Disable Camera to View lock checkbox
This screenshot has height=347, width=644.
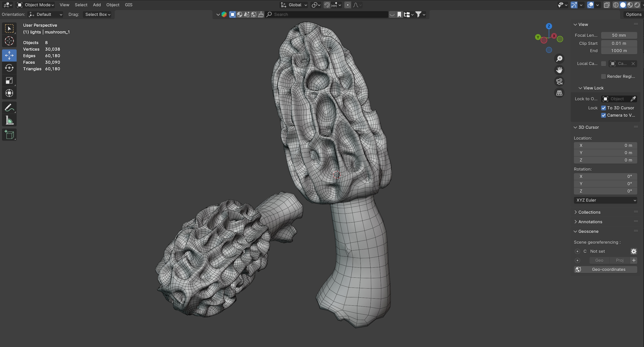[x=603, y=115]
